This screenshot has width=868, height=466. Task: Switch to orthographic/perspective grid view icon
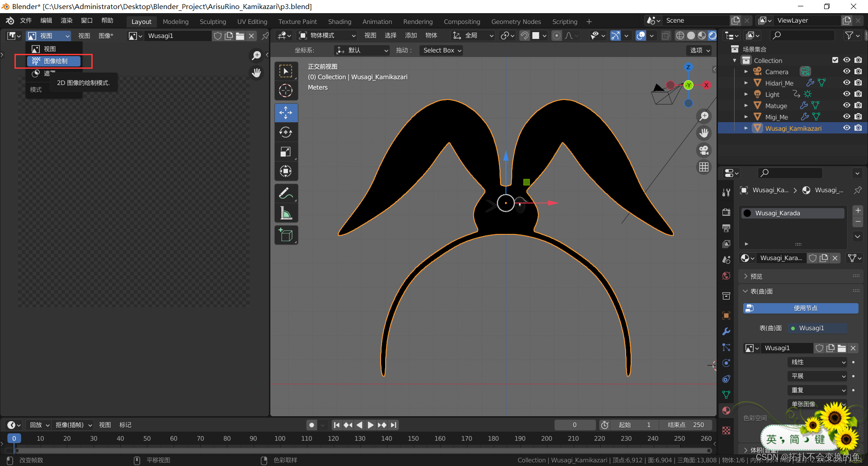click(x=704, y=167)
